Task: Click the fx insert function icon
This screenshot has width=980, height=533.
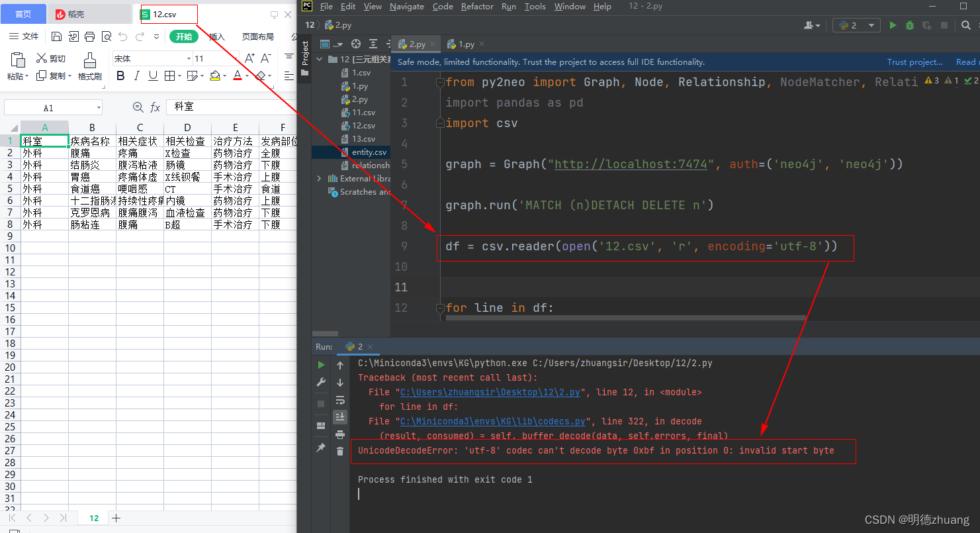Action: tap(156, 107)
